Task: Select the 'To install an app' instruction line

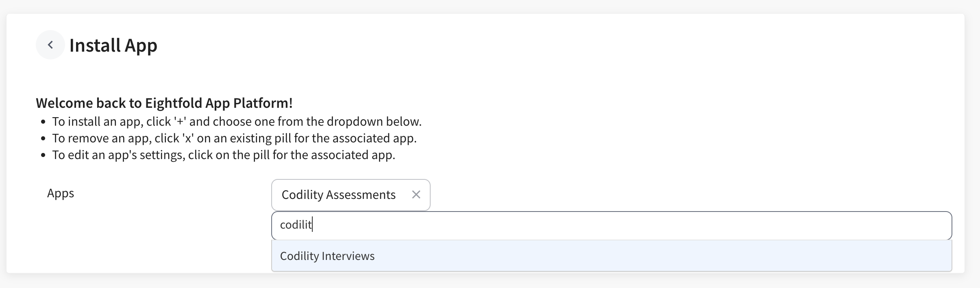Action: point(237,122)
